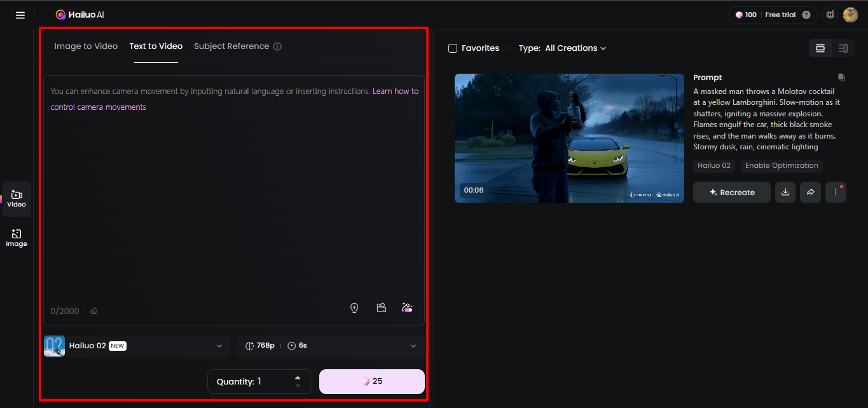Clear the prompt with the eraser icon

tap(93, 311)
